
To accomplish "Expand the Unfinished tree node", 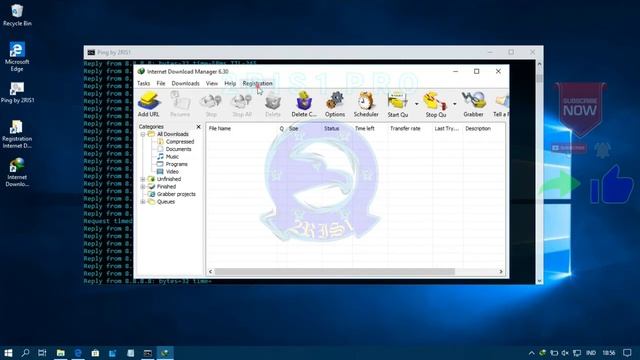I will pyautogui.click(x=143, y=179).
